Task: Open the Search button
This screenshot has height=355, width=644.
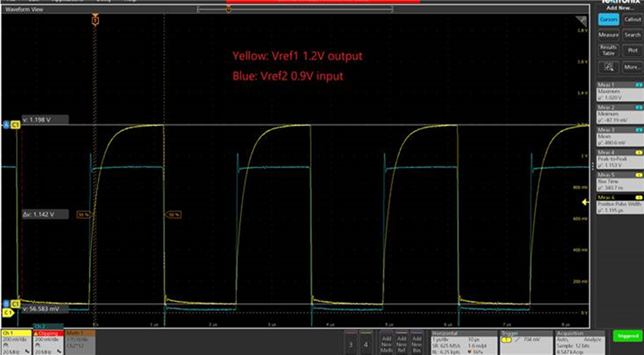Action: [x=632, y=35]
